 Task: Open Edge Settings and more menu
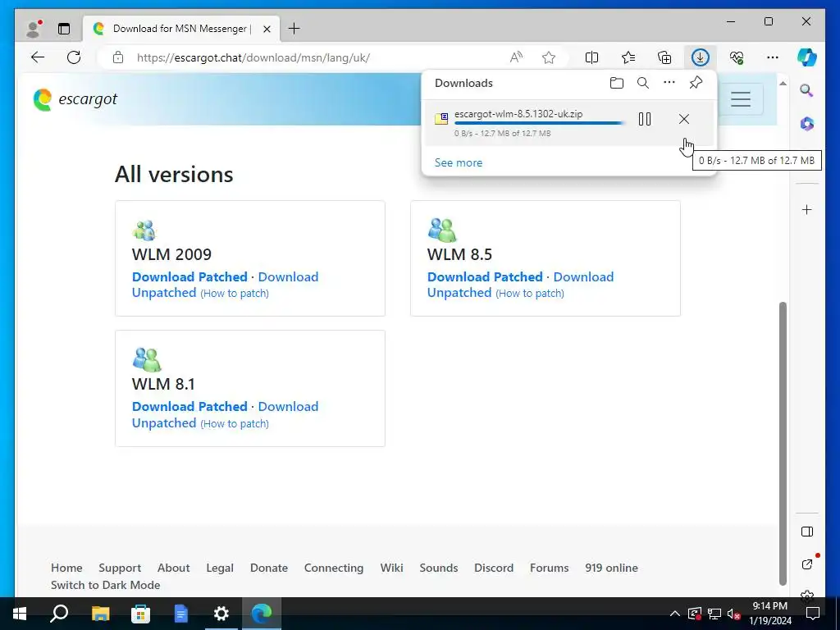(773, 57)
